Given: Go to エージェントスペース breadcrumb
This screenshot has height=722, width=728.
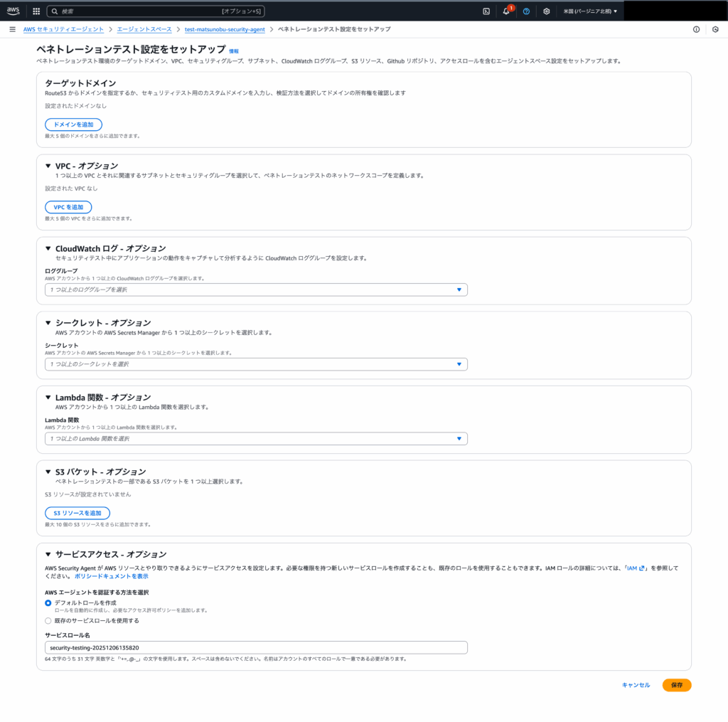Looking at the screenshot, I should [144, 29].
